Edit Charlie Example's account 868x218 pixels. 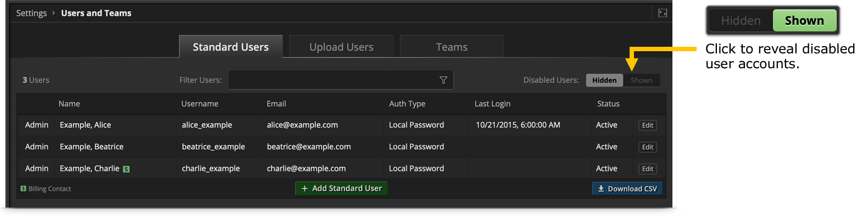[x=648, y=169]
